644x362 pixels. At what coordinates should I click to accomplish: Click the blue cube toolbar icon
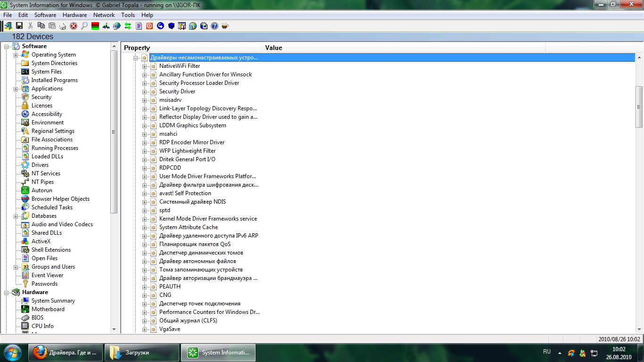point(171,26)
